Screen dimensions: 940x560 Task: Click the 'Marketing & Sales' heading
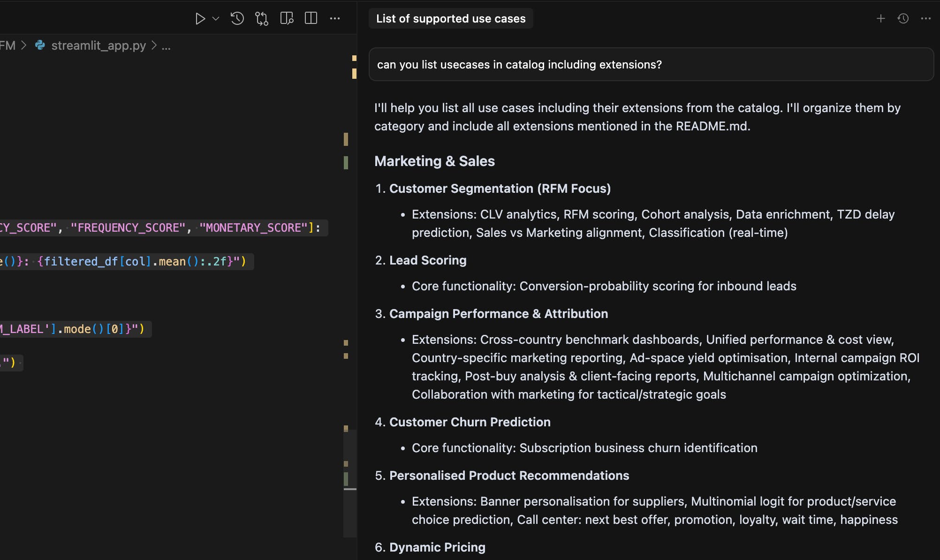pos(434,161)
